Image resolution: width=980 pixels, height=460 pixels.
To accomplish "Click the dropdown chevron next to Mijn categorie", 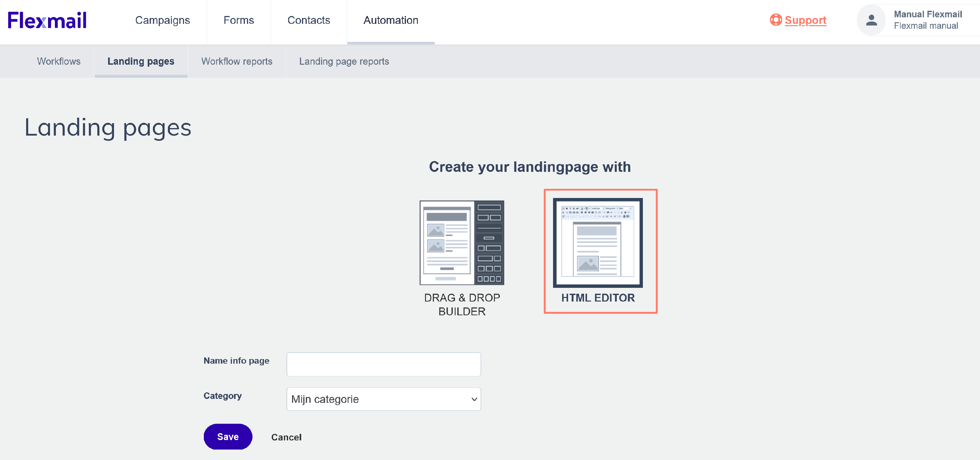I will tap(474, 399).
